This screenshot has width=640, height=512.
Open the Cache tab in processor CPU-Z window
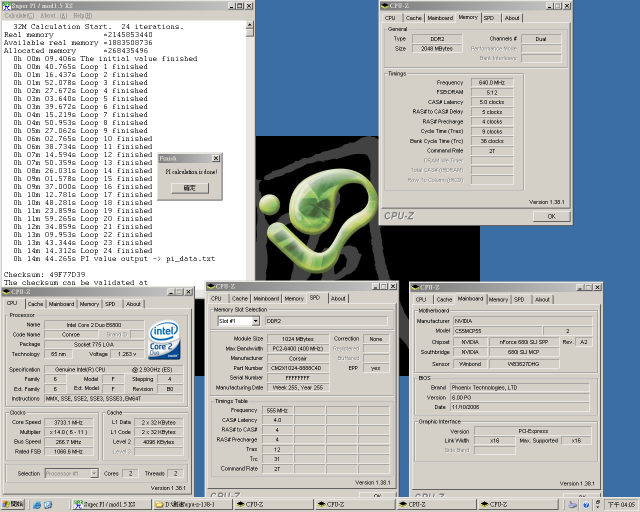coord(36,304)
